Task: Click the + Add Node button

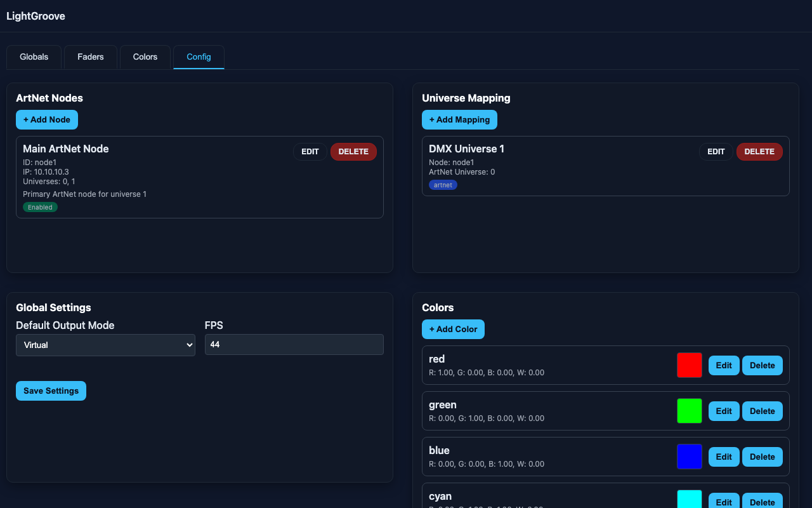Action: [x=47, y=119]
